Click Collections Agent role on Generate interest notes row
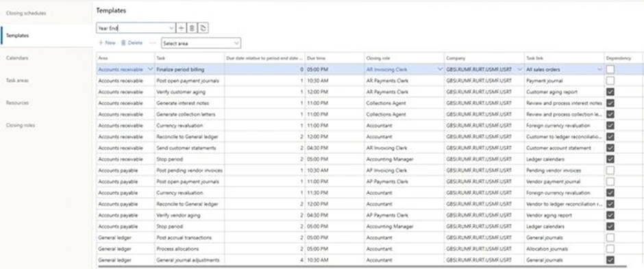Image resolution: width=644 pixels, height=269 pixels. (404, 103)
